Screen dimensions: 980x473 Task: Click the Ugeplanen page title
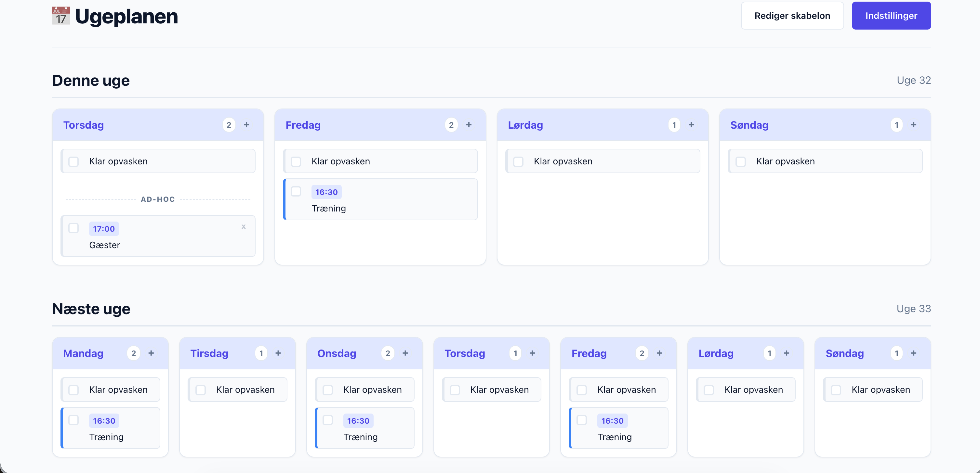pos(126,16)
